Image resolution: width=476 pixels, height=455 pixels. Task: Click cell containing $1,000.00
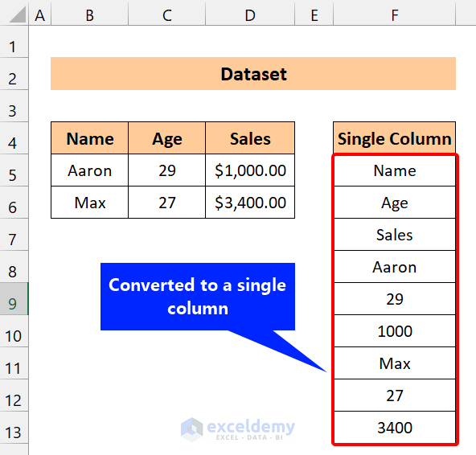(250, 170)
